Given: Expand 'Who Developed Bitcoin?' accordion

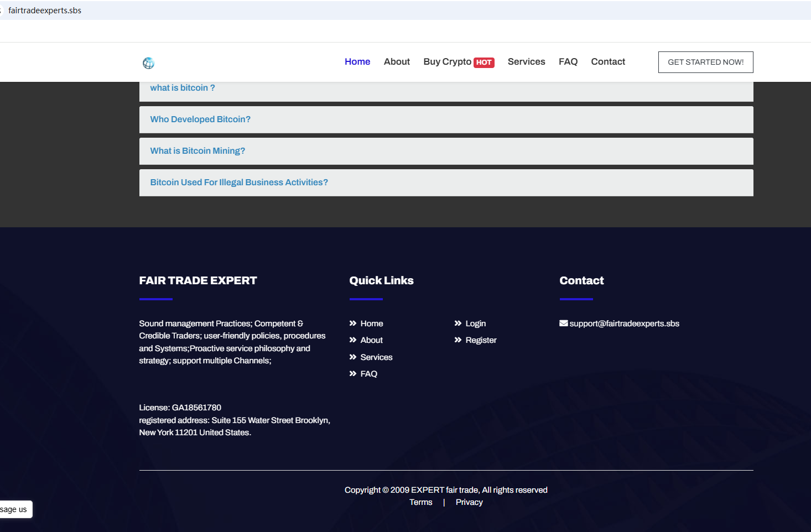Looking at the screenshot, I should [x=200, y=119].
